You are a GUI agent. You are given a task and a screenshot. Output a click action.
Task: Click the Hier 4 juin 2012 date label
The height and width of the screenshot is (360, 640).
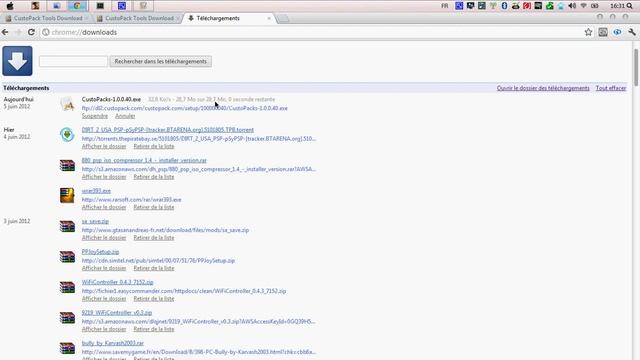(17, 133)
